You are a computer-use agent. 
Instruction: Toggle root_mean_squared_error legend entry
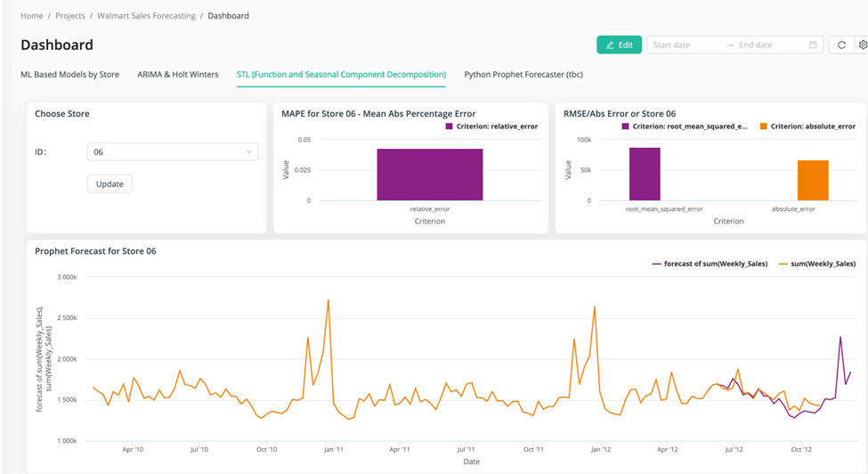coord(685,127)
